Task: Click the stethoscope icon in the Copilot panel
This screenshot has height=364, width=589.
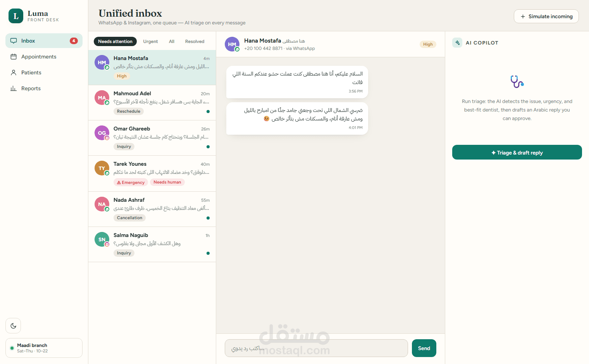Action: (517, 82)
